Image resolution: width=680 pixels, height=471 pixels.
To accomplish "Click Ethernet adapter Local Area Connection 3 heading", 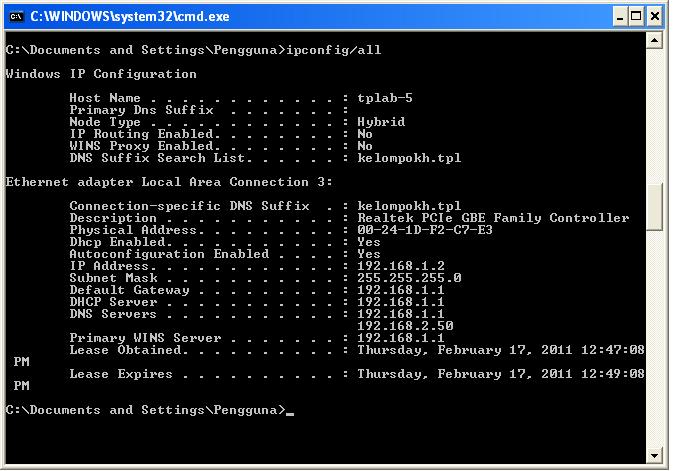I will coord(169,182).
